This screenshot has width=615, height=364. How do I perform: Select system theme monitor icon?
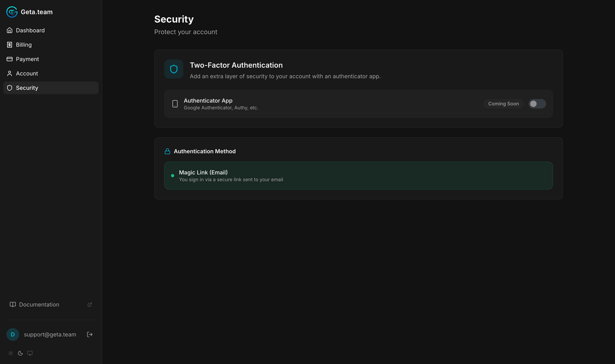(30, 353)
